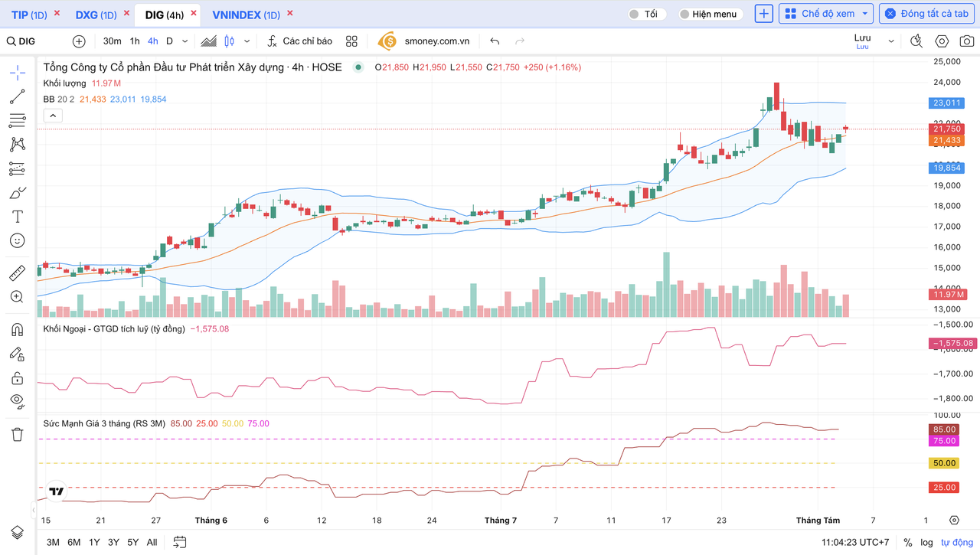Toggle hide all drawings eye icon
The width and height of the screenshot is (980, 555).
(x=17, y=400)
